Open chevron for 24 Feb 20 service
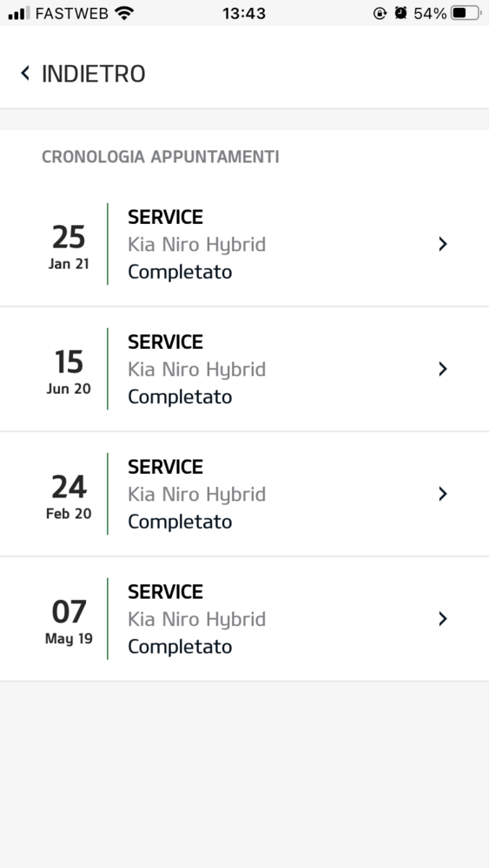 [442, 494]
